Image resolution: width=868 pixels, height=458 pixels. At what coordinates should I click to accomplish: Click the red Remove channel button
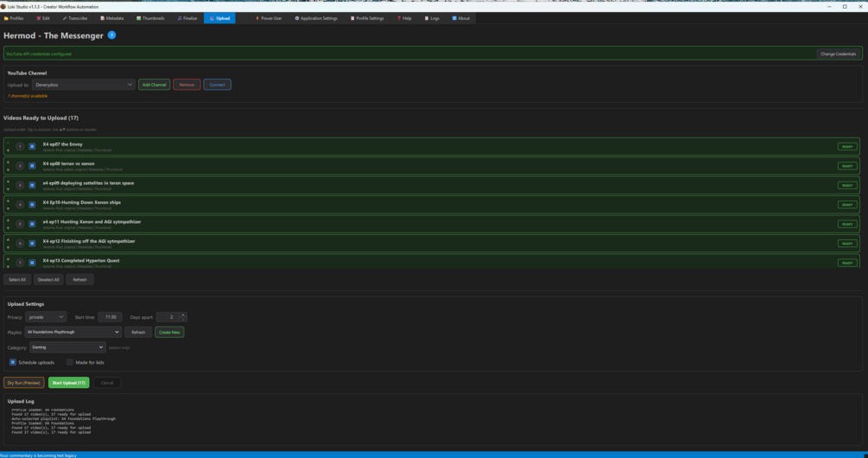[x=187, y=85]
